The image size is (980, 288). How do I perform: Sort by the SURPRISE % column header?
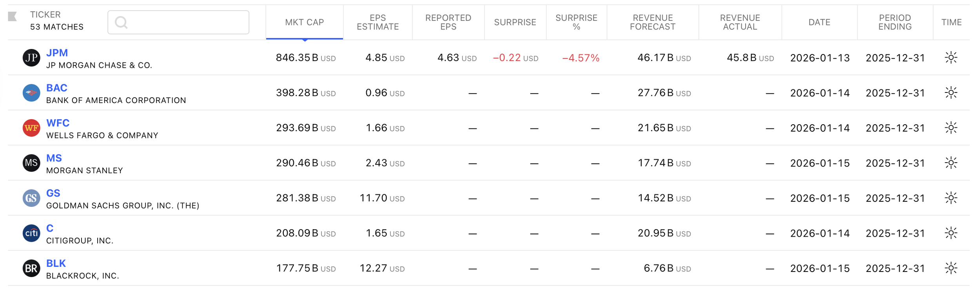click(x=576, y=22)
